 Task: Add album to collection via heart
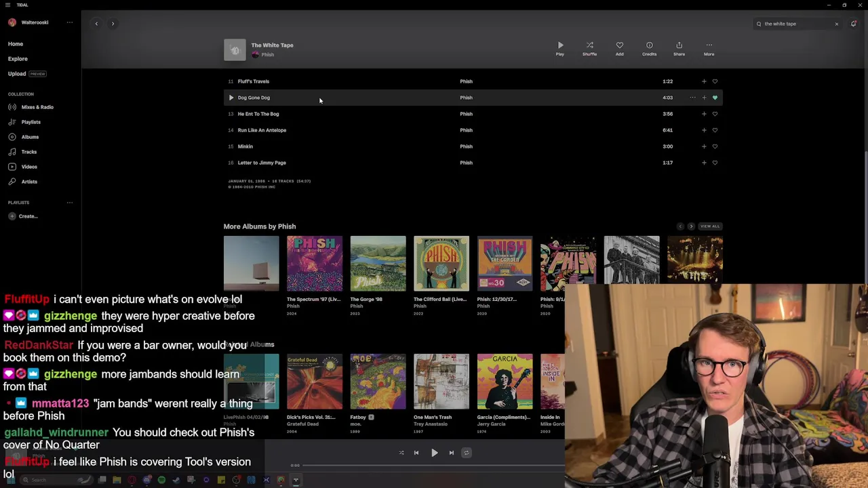tap(619, 49)
